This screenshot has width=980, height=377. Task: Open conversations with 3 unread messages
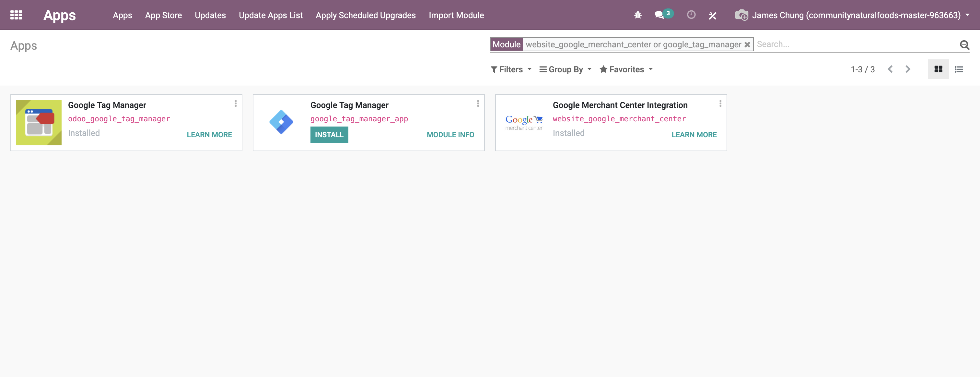pos(663,15)
